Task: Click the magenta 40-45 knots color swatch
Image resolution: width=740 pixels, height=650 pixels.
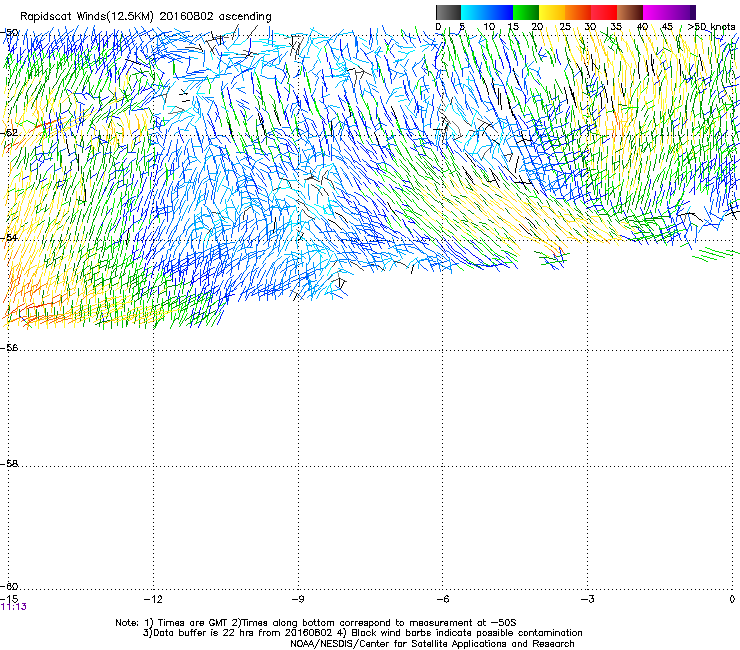Action: click(656, 12)
